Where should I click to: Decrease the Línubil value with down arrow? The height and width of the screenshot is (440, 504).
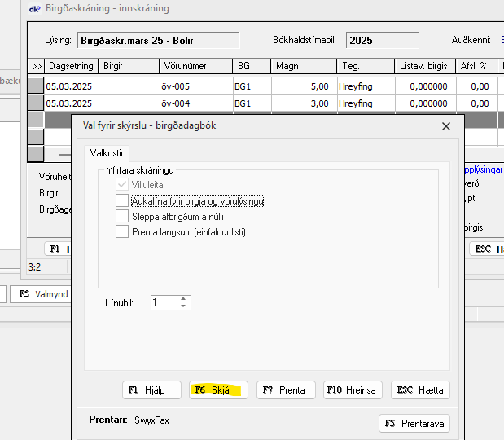[x=184, y=306]
